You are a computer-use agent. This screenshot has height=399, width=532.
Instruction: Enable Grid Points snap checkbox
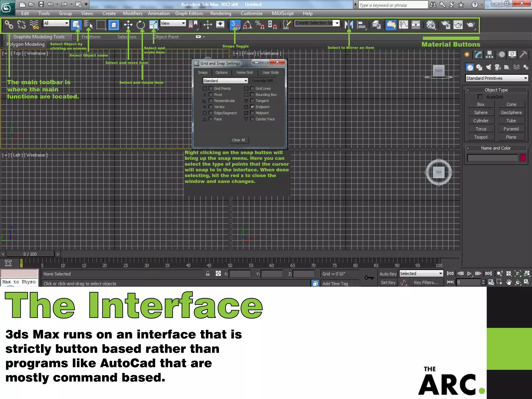(x=211, y=88)
